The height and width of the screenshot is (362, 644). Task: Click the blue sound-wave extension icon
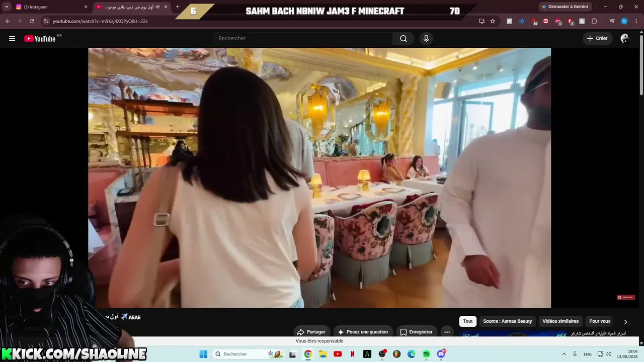tap(521, 21)
